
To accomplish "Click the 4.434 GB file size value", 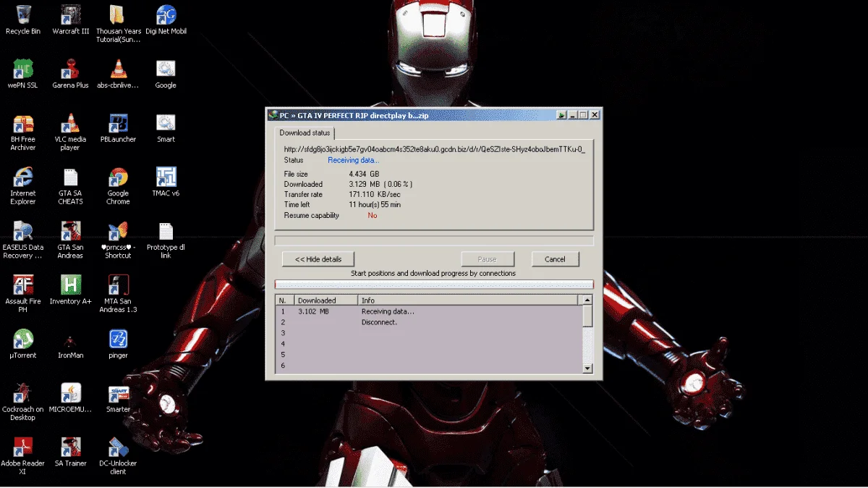I will [x=364, y=174].
